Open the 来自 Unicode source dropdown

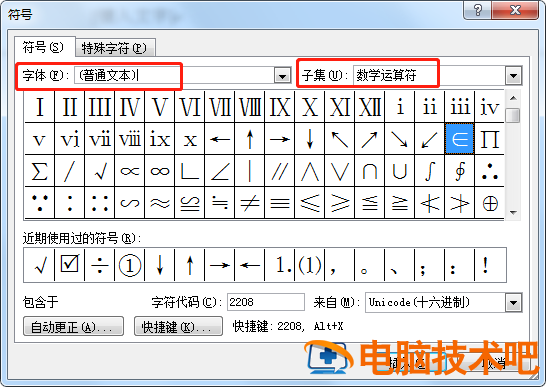click(x=513, y=302)
